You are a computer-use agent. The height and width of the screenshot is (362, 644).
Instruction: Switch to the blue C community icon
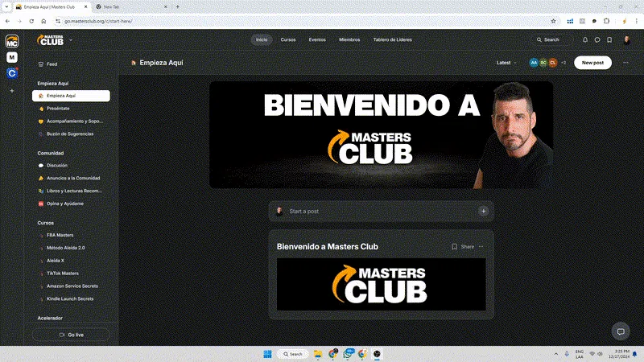(12, 73)
